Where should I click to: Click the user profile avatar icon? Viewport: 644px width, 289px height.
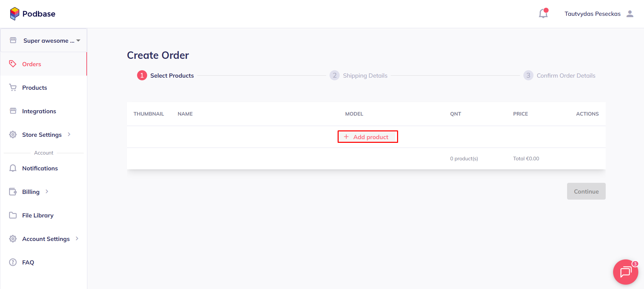click(630, 14)
